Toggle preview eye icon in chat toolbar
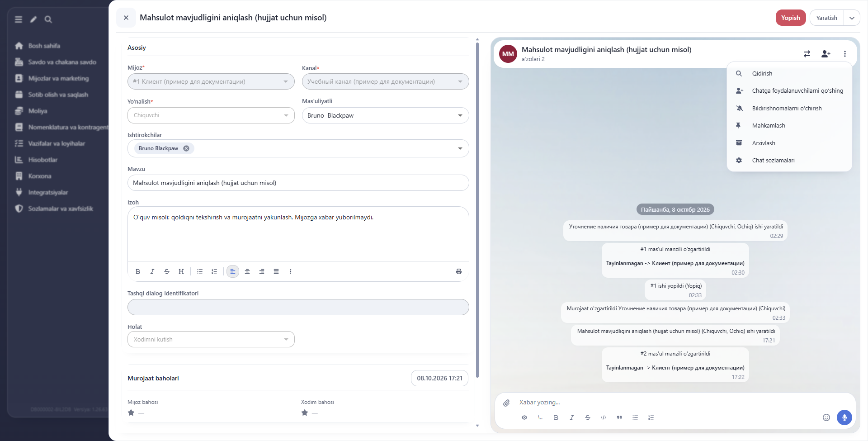Image resolution: width=868 pixels, height=441 pixels. coord(524,417)
